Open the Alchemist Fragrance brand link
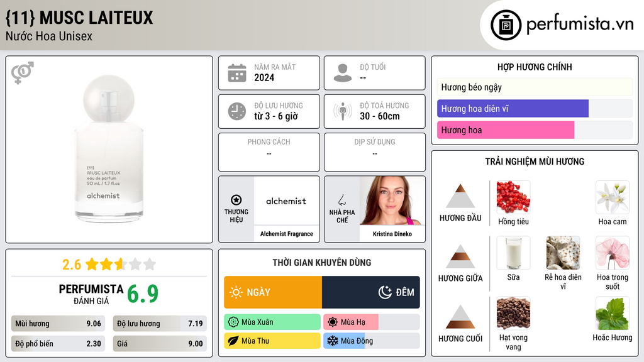 (286, 234)
